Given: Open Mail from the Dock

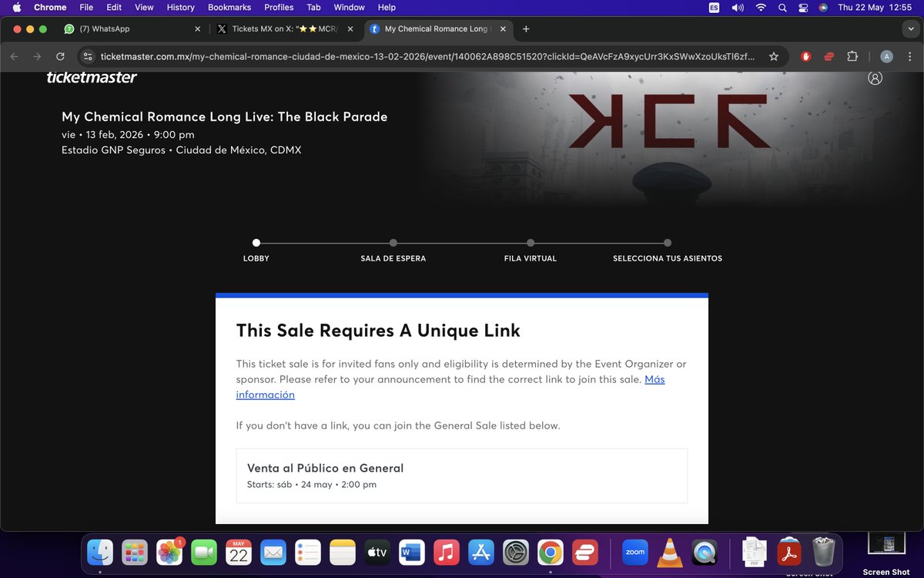Looking at the screenshot, I should coord(273,552).
